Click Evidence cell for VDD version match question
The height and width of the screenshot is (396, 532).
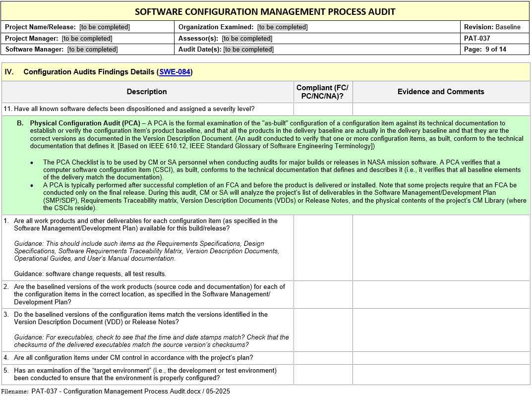tap(441, 330)
